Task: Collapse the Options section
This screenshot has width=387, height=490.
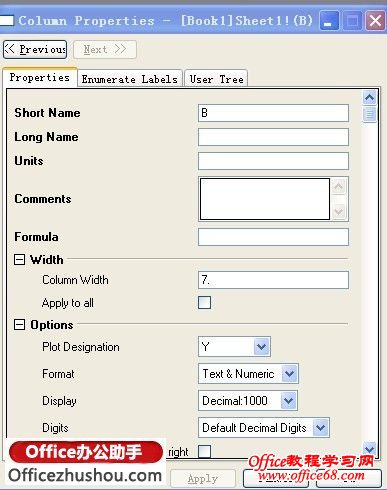Action: (19, 324)
